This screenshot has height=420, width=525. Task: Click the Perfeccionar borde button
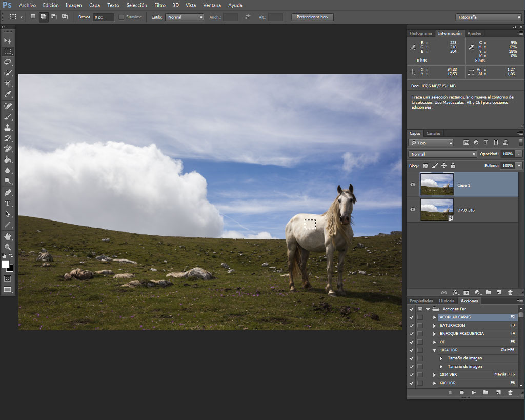pyautogui.click(x=312, y=17)
